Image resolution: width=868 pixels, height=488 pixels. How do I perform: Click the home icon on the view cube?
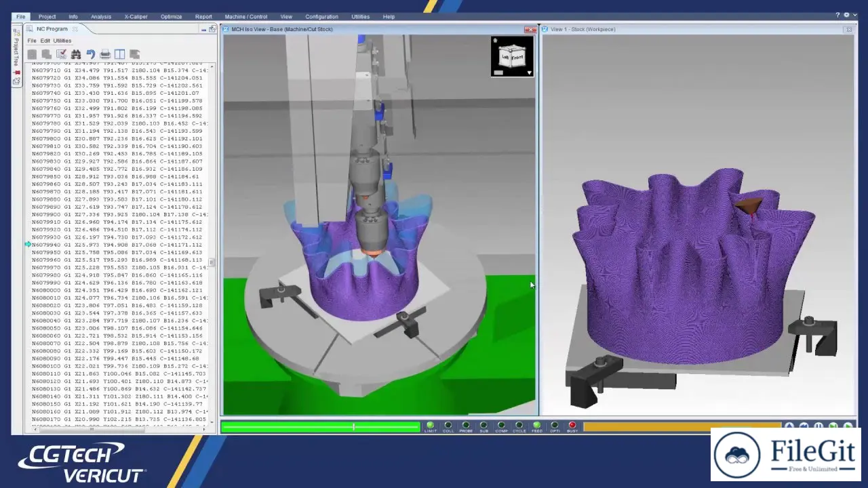(x=496, y=41)
